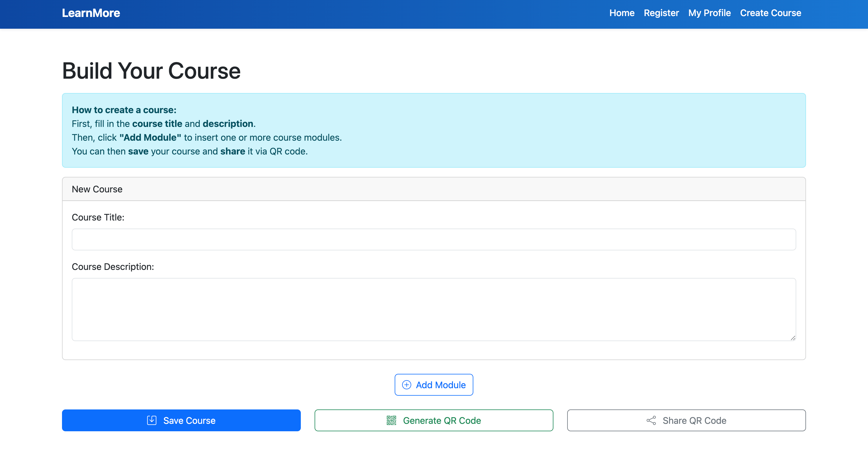868x464 pixels.
Task: Click the New Course card header
Action: (x=434, y=189)
